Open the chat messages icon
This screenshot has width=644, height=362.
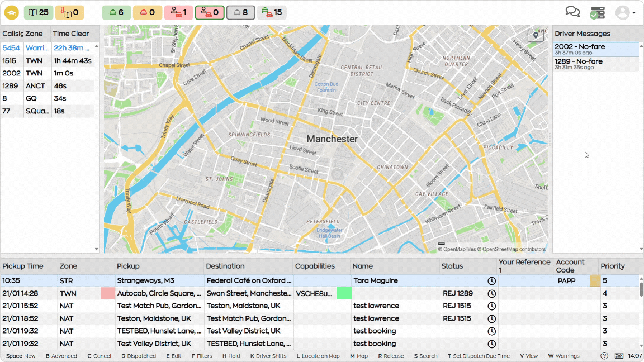[572, 12]
